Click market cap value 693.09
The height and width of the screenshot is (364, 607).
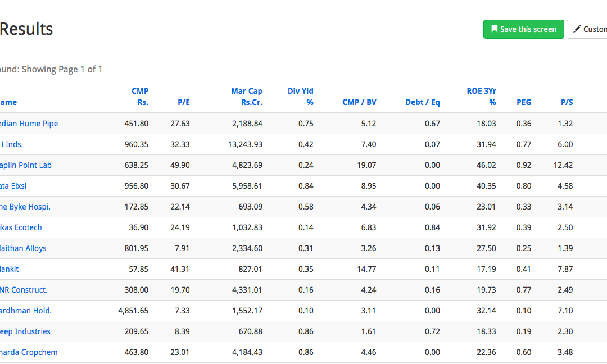tap(251, 207)
